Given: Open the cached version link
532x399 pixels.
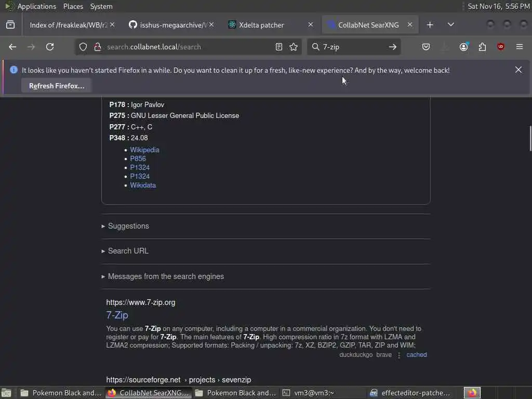Looking at the screenshot, I should [x=416, y=355].
